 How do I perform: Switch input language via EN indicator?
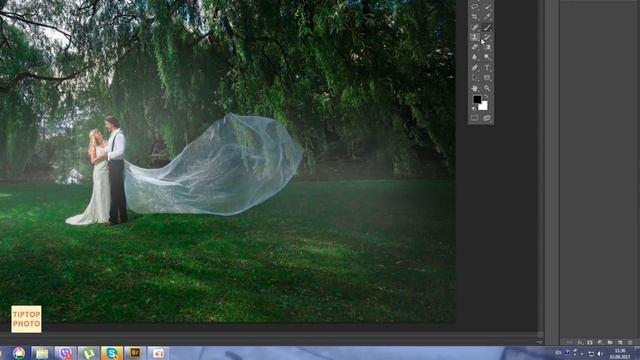pos(558,353)
